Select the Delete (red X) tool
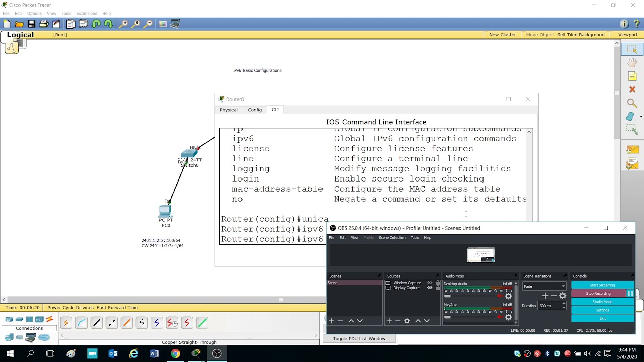 click(632, 89)
